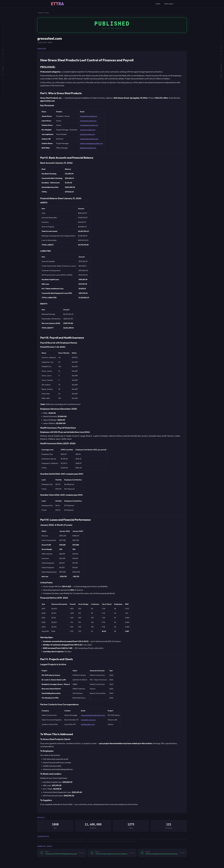The height and width of the screenshot is (868, 224).
Task: Go back via Back to Leaks link
Action: (x=43, y=13)
